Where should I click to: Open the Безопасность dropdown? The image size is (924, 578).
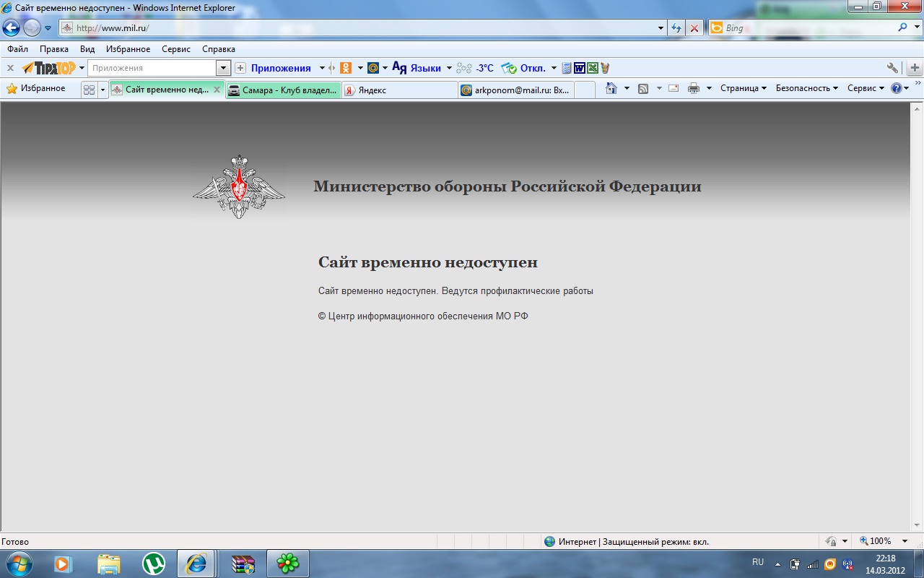[x=807, y=88]
